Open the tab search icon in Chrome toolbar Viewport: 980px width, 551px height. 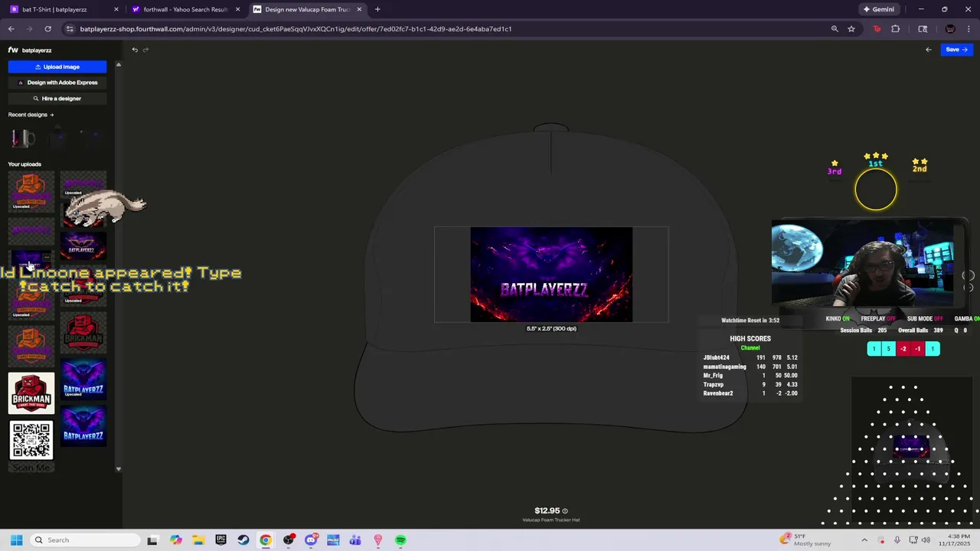point(923,29)
